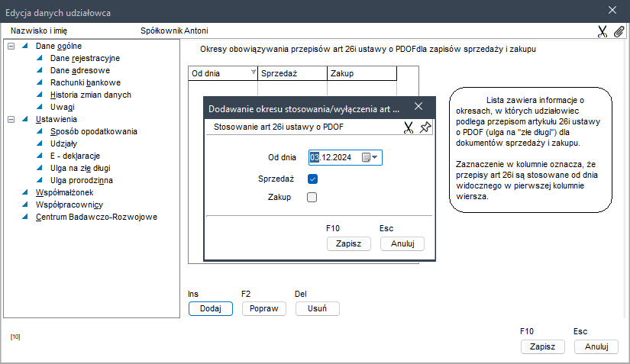The height and width of the screenshot is (364, 630).
Task: Click the Dodaj button
Action: (210, 308)
